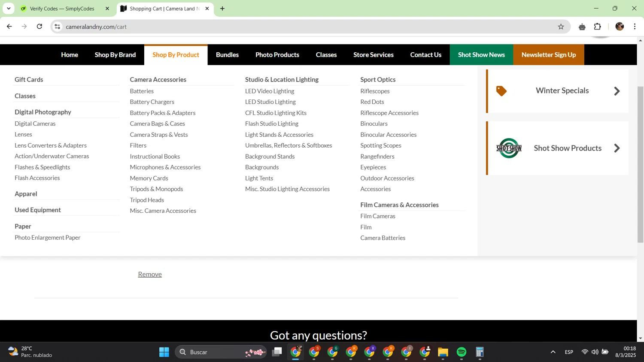Open File Explorer from the taskbar
644x362 pixels.
443,352
